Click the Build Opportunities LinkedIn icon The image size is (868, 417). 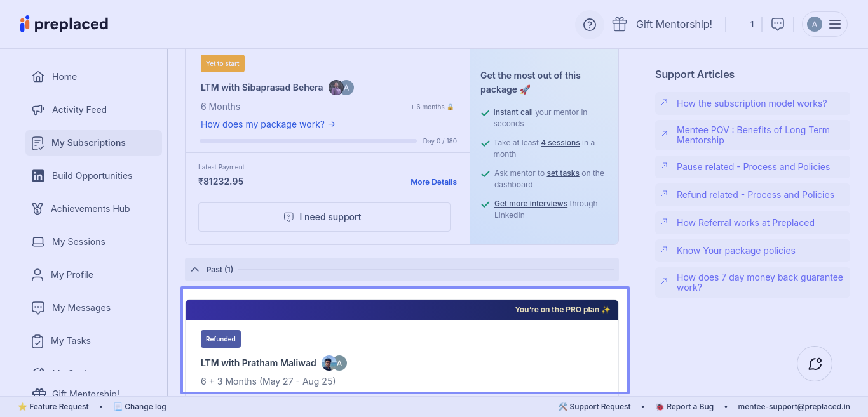pyautogui.click(x=38, y=176)
